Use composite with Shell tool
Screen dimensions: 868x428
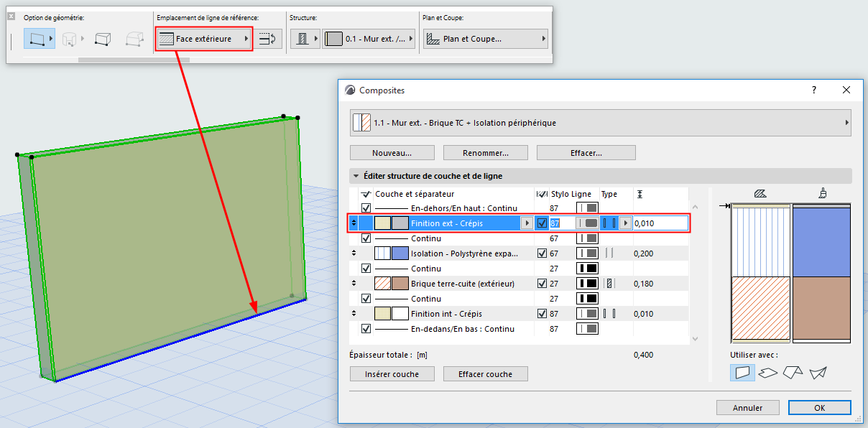pos(818,372)
